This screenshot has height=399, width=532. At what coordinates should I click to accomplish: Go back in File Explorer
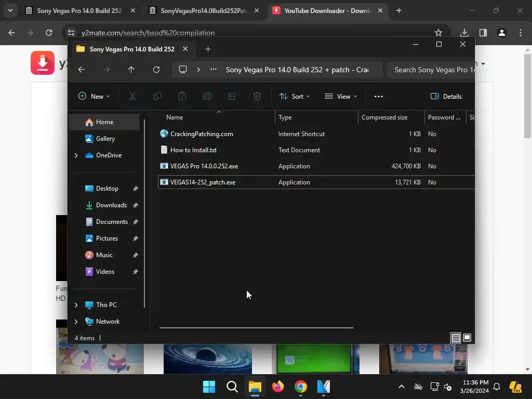pyautogui.click(x=82, y=70)
